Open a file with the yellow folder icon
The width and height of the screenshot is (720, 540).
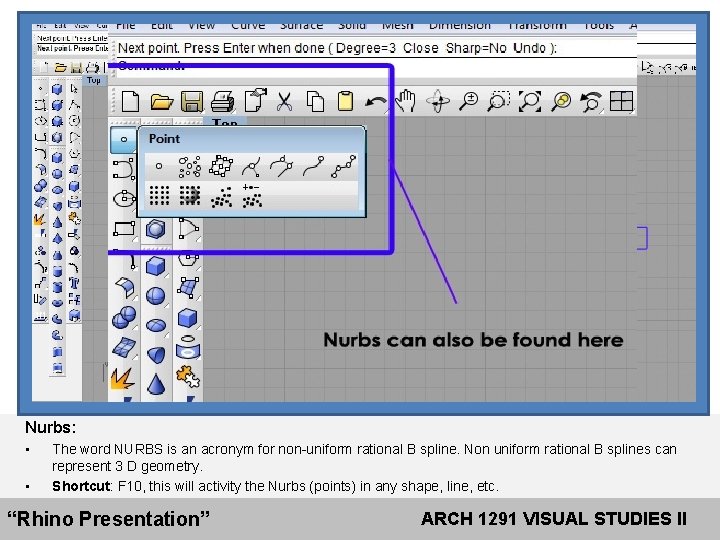161,101
